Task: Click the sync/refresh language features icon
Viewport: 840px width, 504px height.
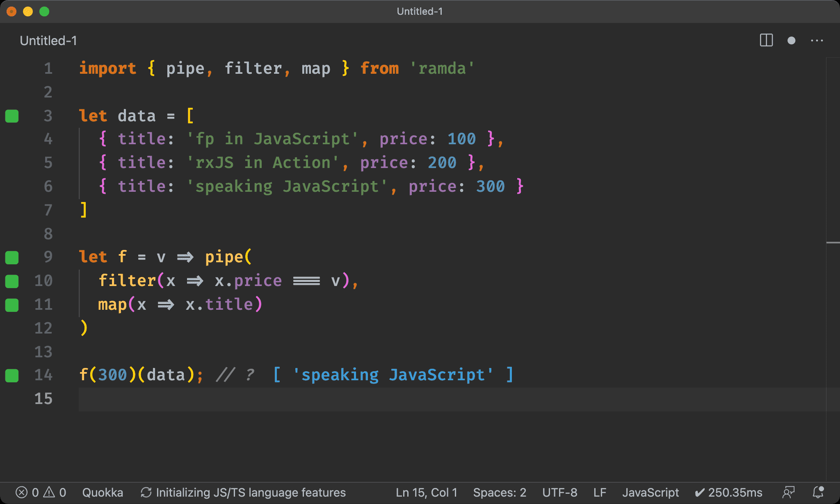Action: coord(145,491)
